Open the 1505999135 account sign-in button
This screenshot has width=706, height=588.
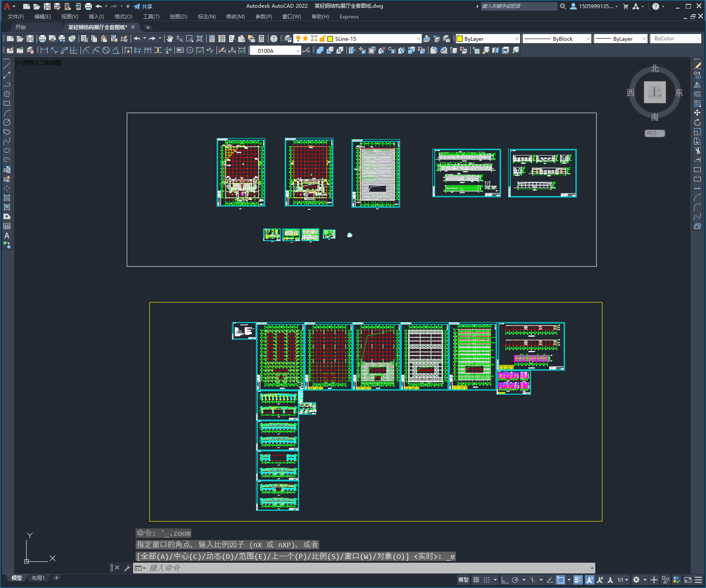coord(594,6)
